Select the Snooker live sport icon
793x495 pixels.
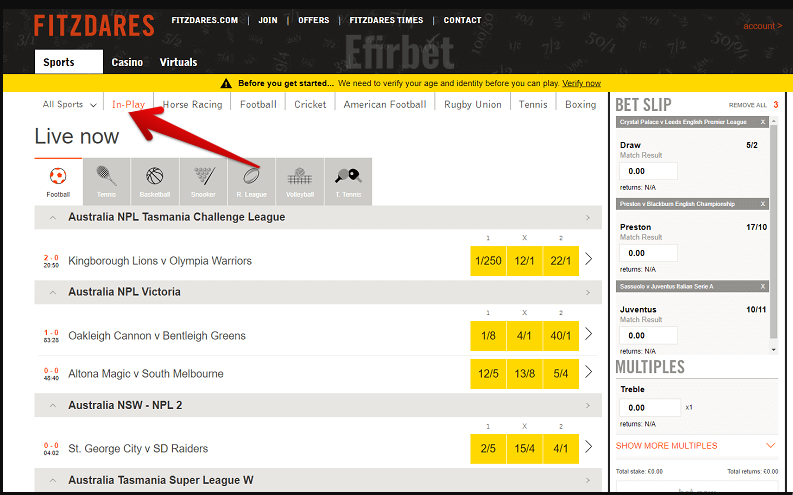[203, 182]
